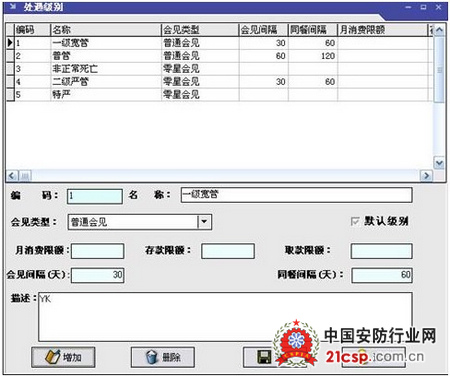Click the table scroll up arrow

click(x=439, y=30)
